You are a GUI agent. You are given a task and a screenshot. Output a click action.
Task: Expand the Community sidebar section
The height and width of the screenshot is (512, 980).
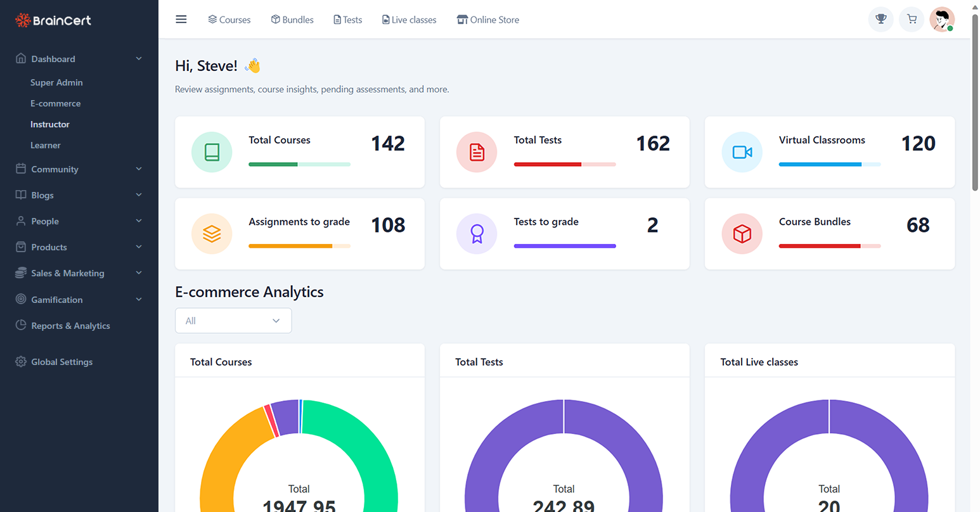[x=55, y=169]
